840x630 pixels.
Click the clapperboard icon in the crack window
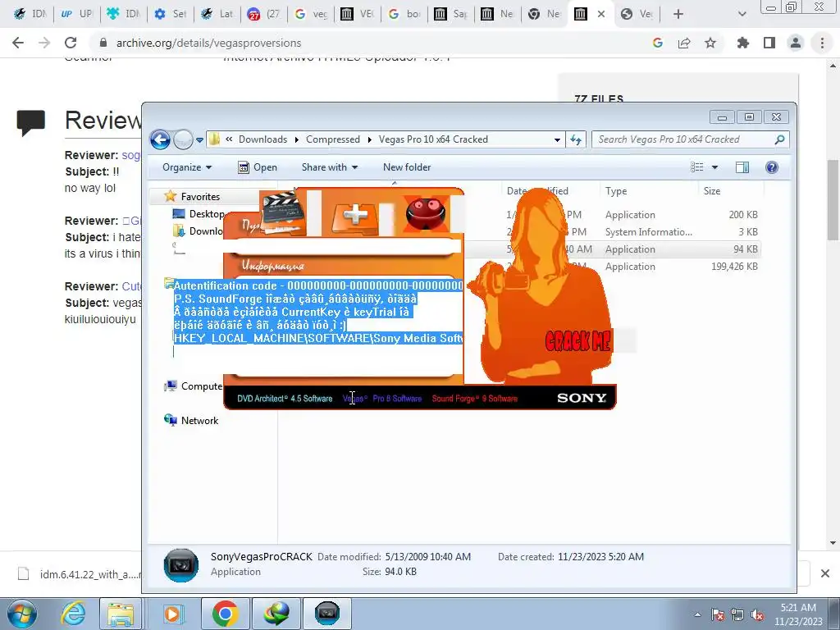point(283,213)
